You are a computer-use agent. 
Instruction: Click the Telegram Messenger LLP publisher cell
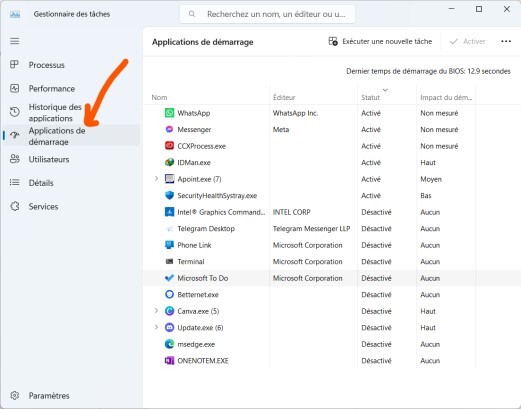pos(311,229)
